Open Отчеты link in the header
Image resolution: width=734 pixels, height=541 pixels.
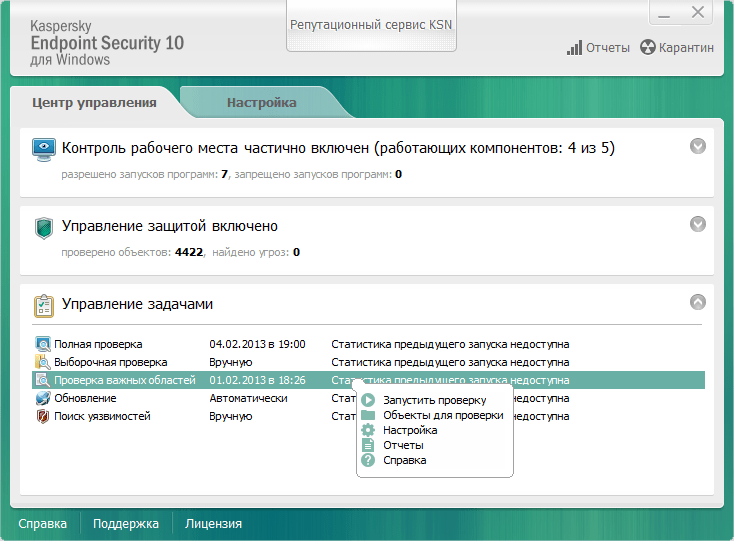608,48
